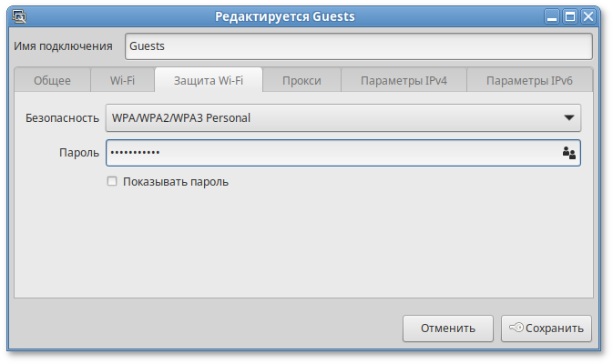Close the Редактируется Guests window

(x=588, y=16)
